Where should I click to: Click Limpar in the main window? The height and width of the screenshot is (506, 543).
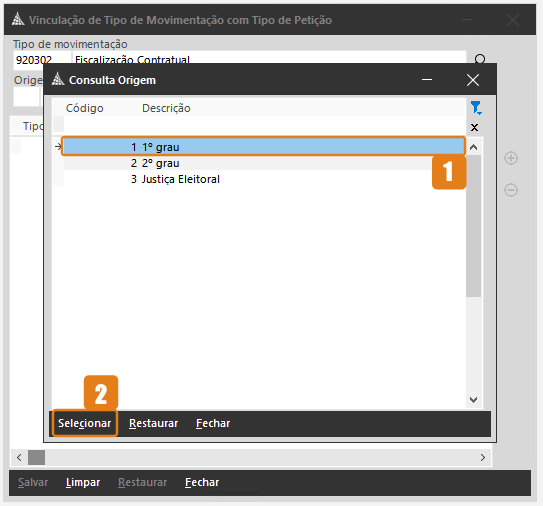tap(83, 482)
